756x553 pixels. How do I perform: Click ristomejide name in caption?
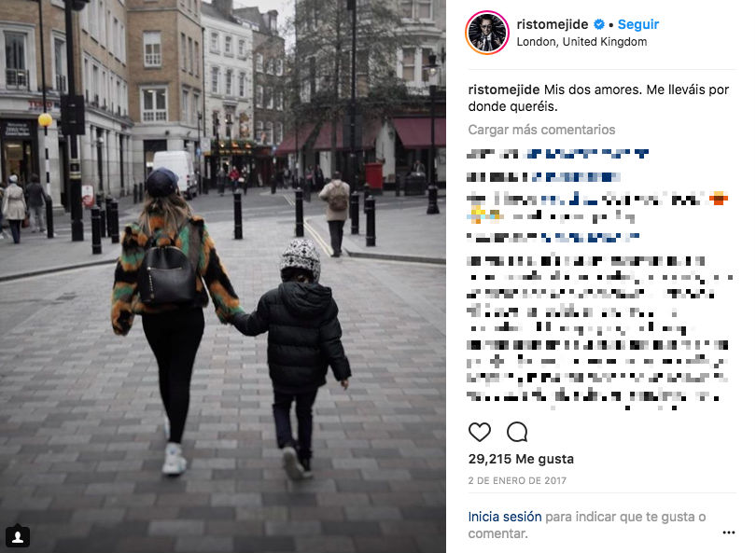click(x=503, y=90)
